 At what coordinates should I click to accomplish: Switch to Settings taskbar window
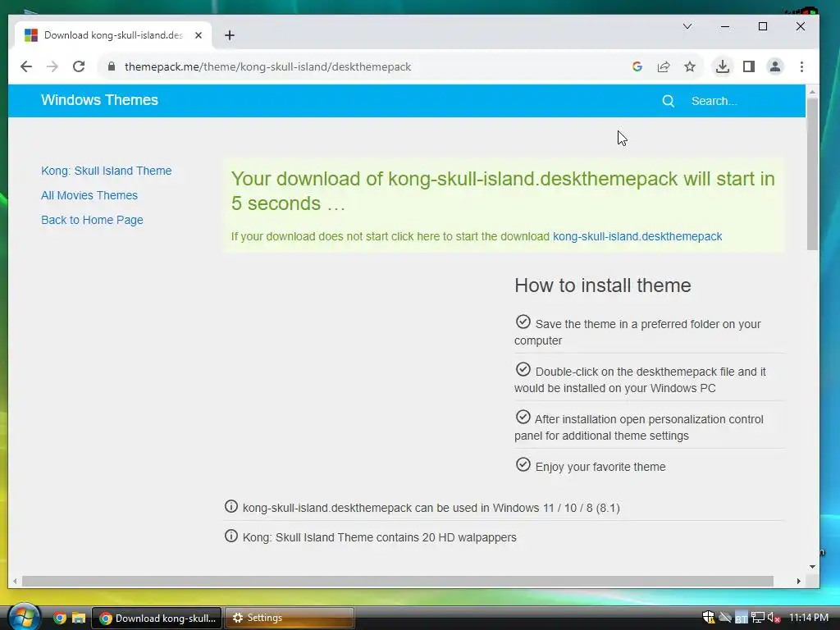pyautogui.click(x=290, y=618)
